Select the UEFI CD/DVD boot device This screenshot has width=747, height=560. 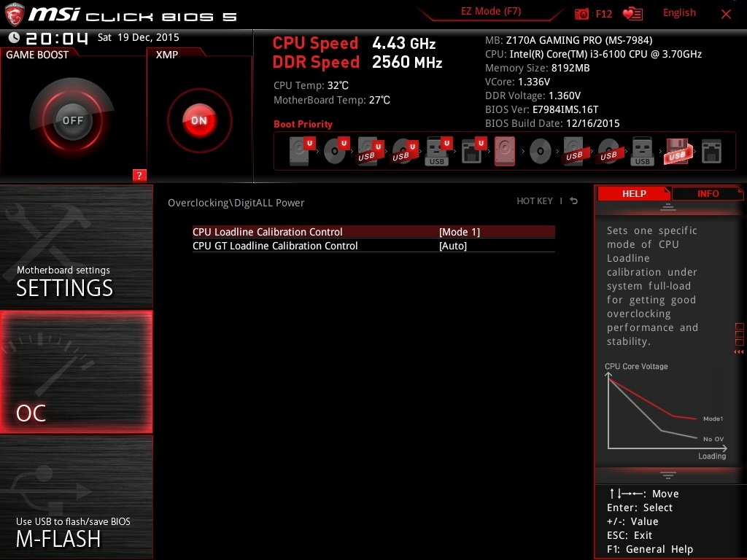(336, 150)
